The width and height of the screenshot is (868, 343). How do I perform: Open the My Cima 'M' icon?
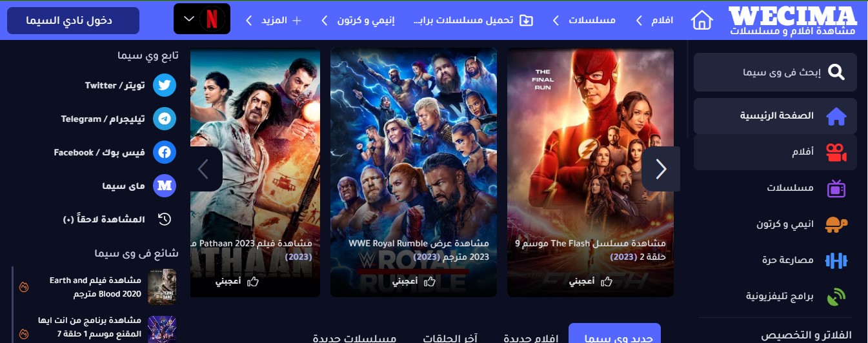pos(165,186)
